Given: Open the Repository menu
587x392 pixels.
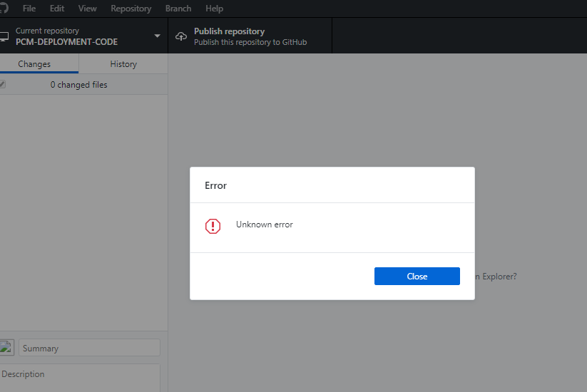Looking at the screenshot, I should click(131, 9).
